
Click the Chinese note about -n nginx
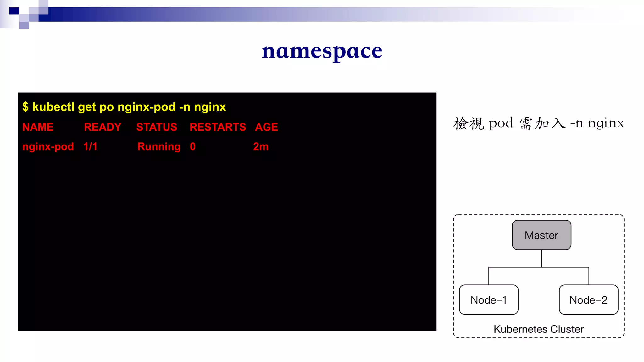tap(538, 123)
